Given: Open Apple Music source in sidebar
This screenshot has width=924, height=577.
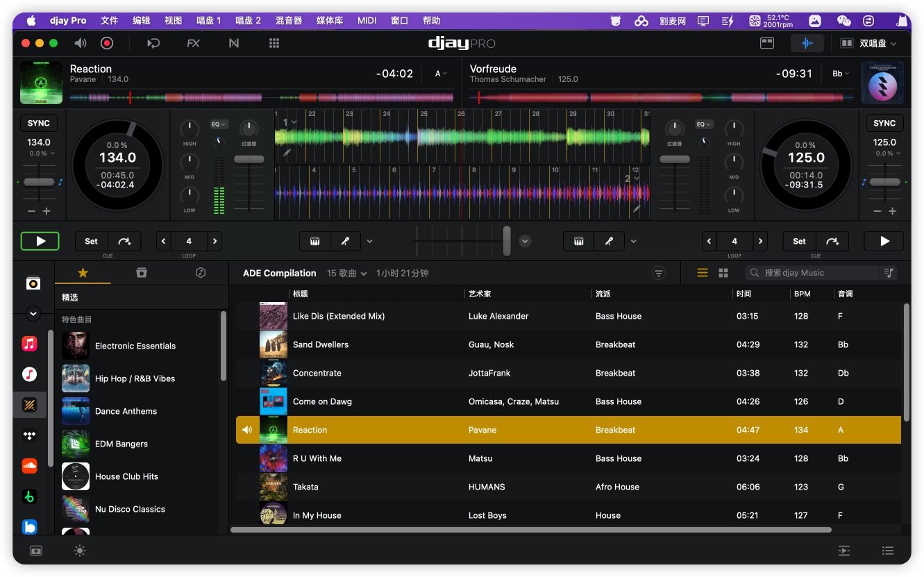Looking at the screenshot, I should point(29,344).
